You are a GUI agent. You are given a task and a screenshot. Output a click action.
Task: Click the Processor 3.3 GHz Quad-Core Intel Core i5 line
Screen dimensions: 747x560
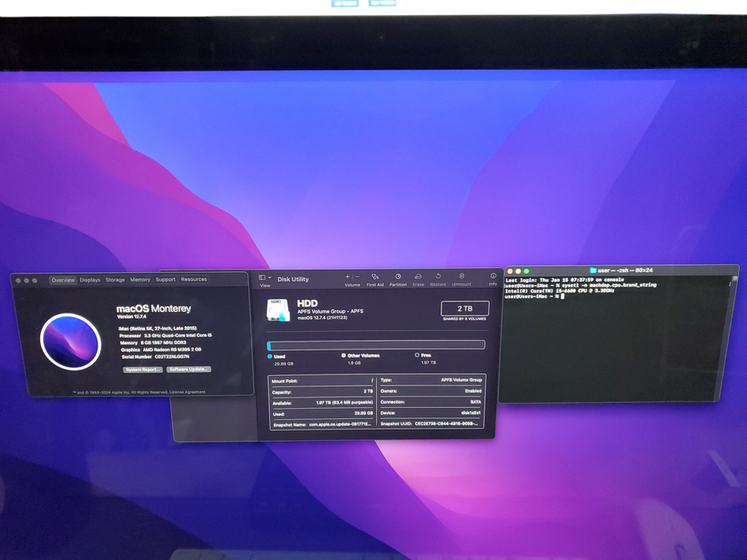[x=165, y=335]
